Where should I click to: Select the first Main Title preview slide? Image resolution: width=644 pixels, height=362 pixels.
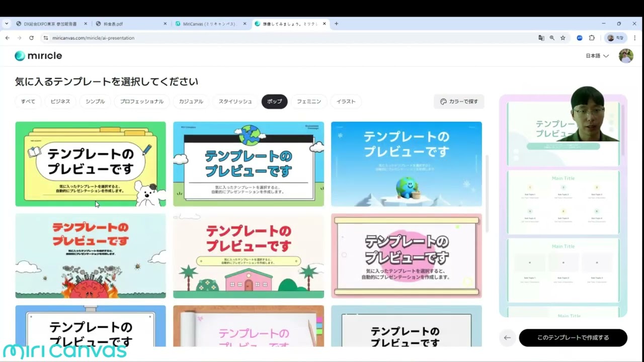point(563,202)
